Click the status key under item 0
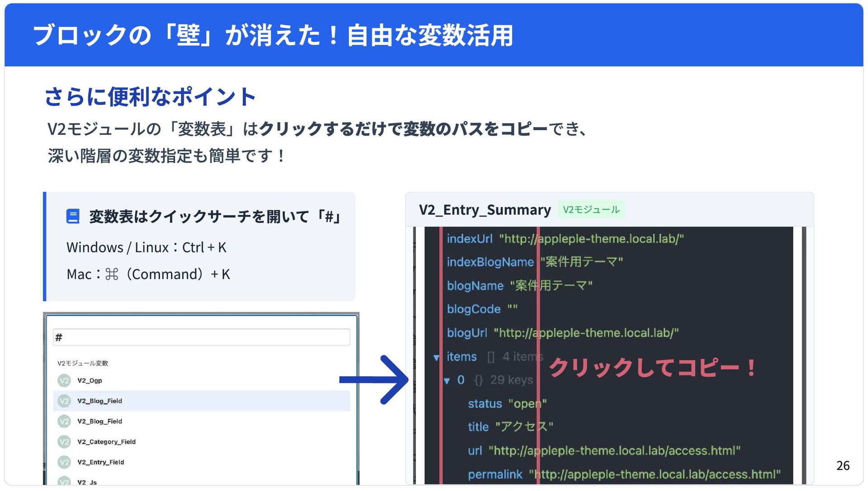Image resolution: width=868 pixels, height=491 pixels. (x=485, y=404)
